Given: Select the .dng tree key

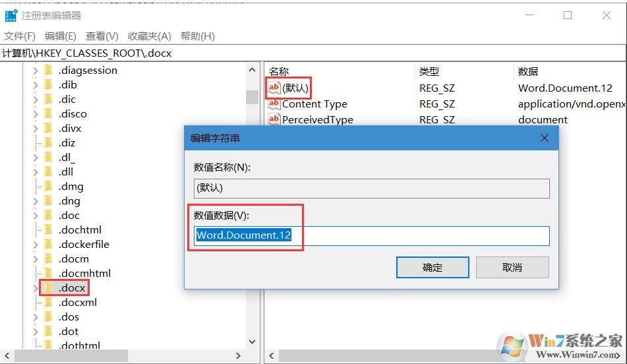Looking at the screenshot, I should click(x=69, y=201).
